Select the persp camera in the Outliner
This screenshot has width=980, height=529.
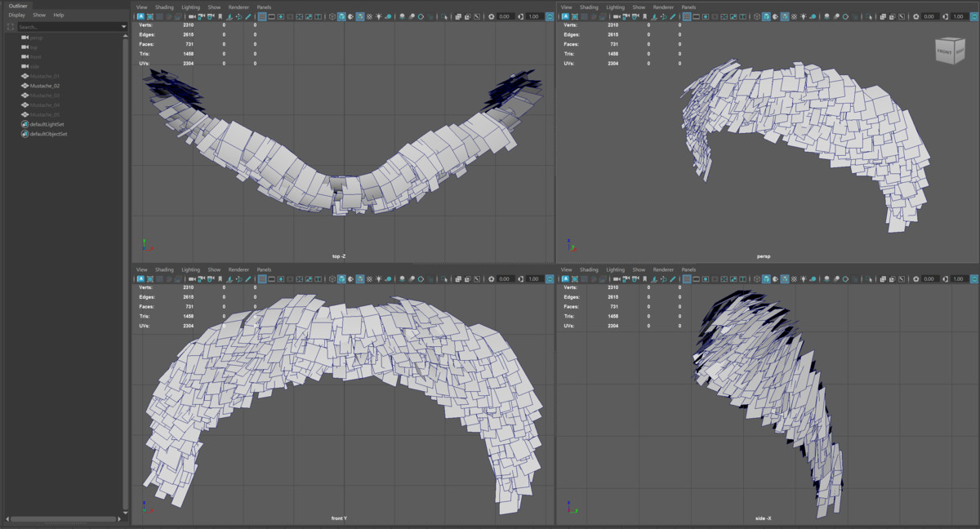point(37,38)
